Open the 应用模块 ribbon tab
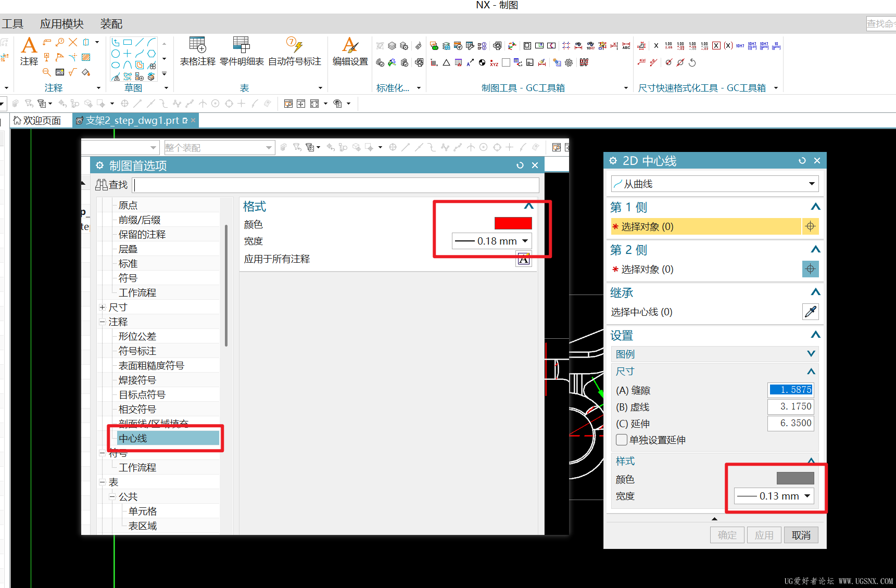896x588 pixels. (61, 24)
